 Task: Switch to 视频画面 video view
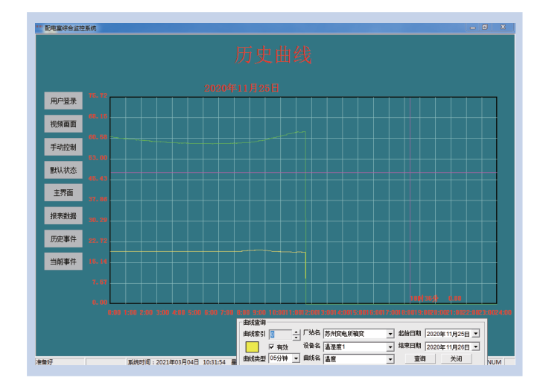coord(63,124)
